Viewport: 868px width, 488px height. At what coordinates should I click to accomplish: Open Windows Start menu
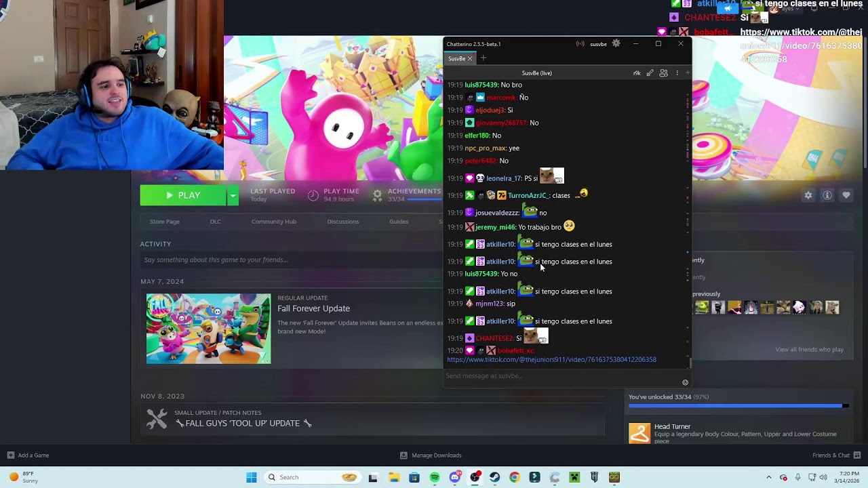(x=252, y=477)
